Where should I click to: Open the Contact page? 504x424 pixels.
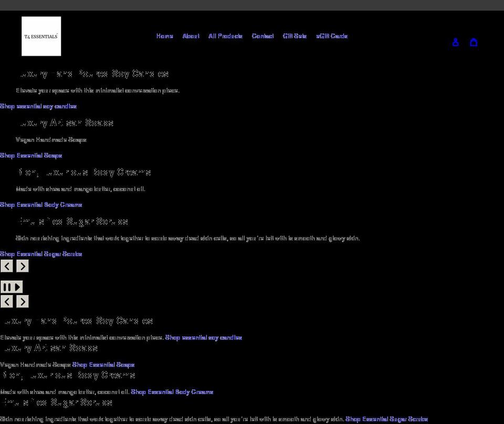click(x=262, y=36)
